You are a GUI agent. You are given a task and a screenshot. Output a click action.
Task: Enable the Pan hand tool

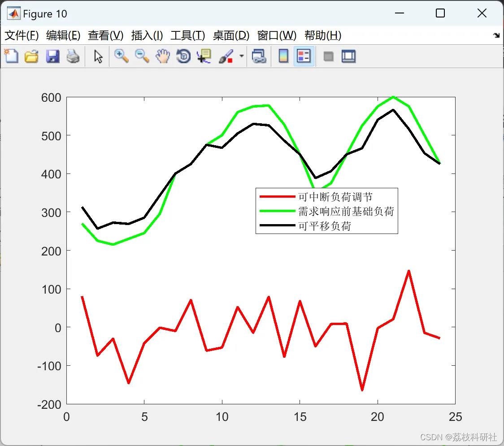(163, 56)
